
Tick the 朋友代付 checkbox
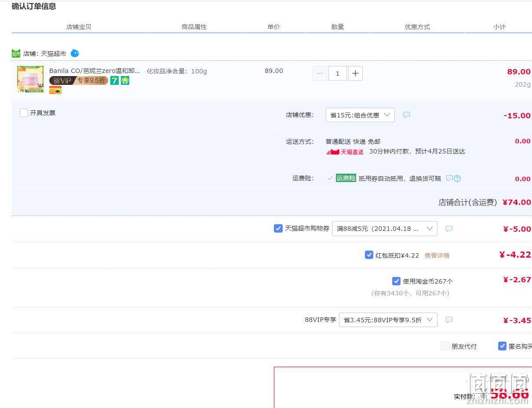click(445, 346)
